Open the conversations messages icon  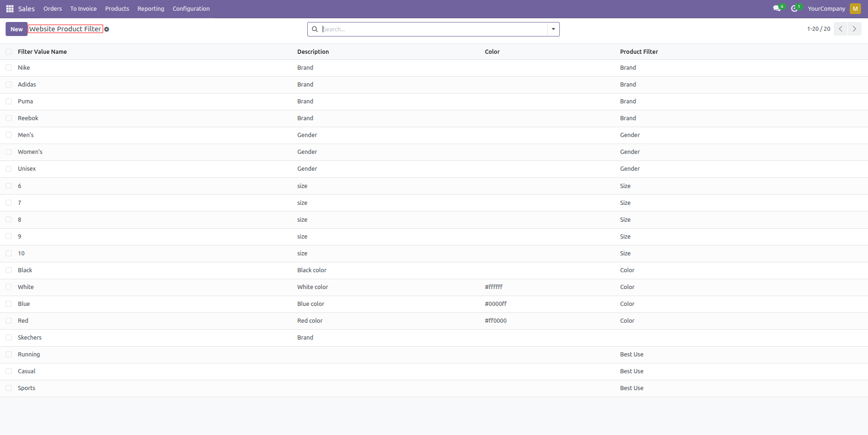pyautogui.click(x=777, y=8)
